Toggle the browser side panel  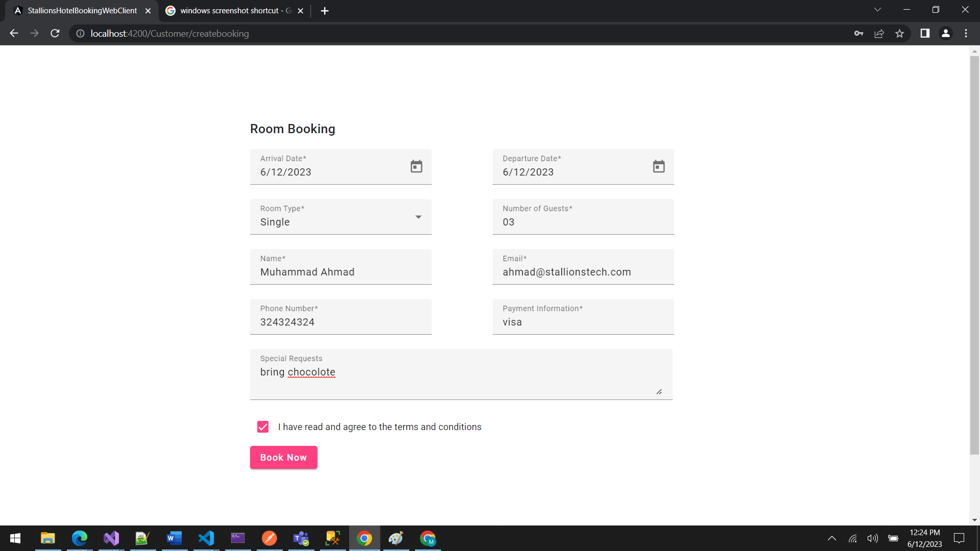tap(925, 33)
